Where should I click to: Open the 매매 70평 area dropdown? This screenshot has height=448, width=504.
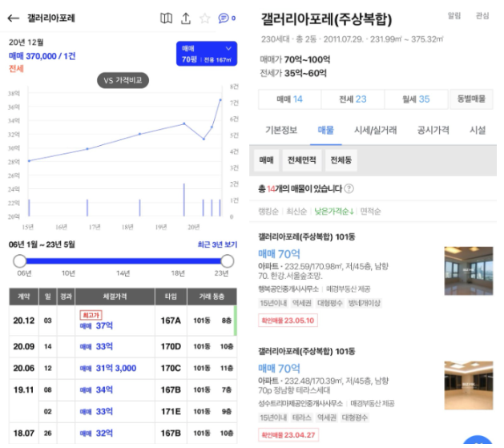pyautogui.click(x=207, y=54)
